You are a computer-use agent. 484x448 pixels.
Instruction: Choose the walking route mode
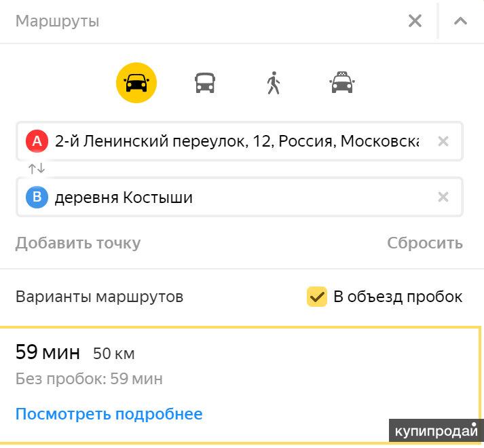pyautogui.click(x=274, y=83)
